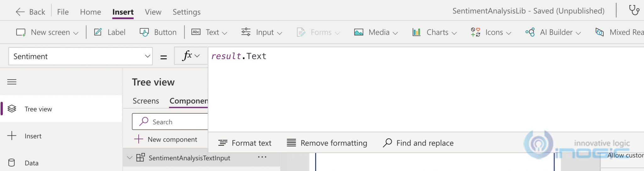Click Find and replace
The image size is (644, 171).
[418, 143]
